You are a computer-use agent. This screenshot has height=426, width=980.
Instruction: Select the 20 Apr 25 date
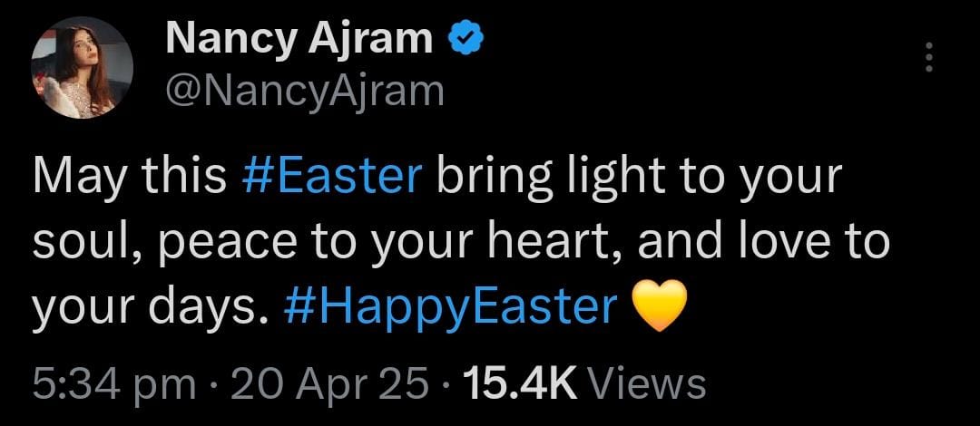click(329, 383)
